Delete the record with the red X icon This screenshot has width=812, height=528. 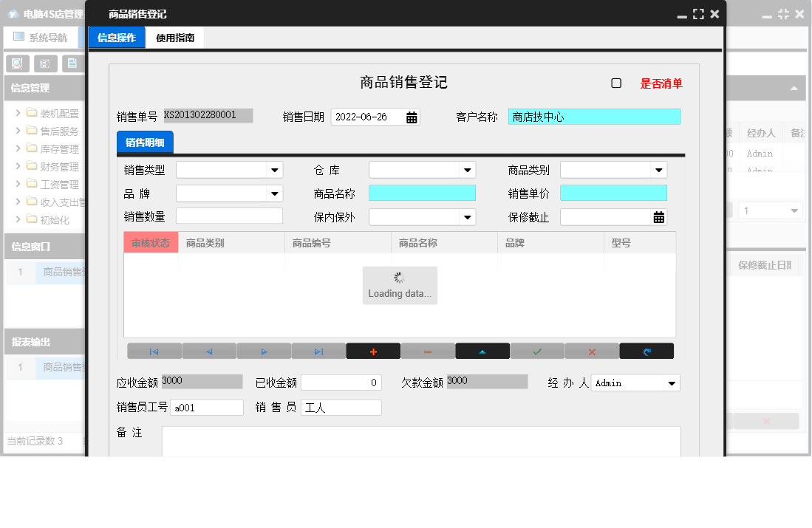coord(592,351)
